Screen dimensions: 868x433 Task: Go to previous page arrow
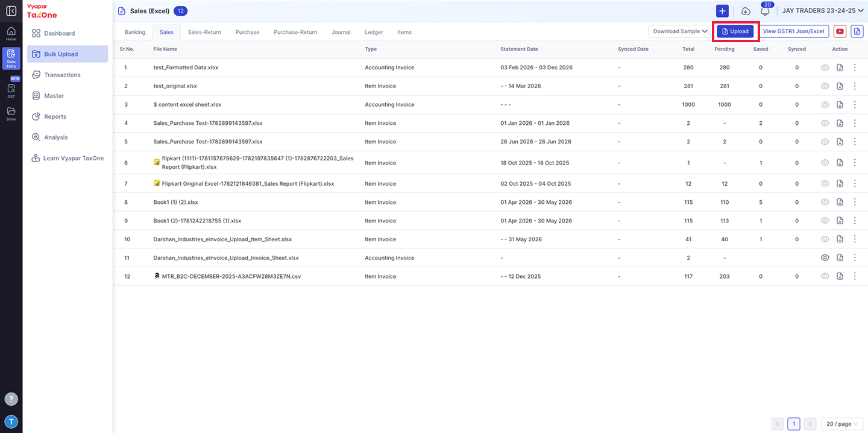click(x=778, y=424)
